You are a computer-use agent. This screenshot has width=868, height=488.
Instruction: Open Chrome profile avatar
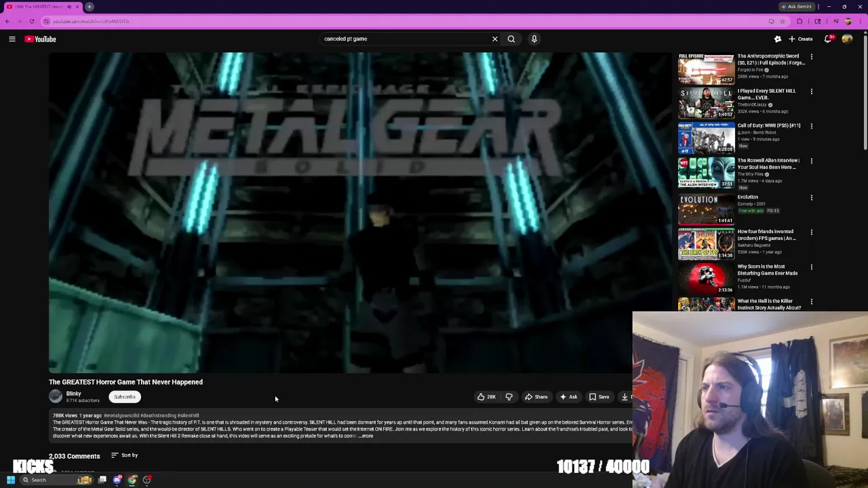point(848,21)
